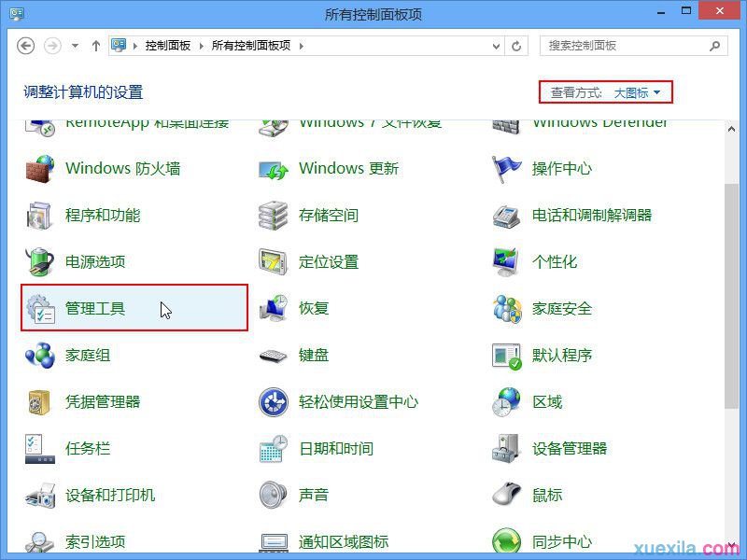747x560 pixels.
Task: Refresh the control panel view
Action: [516, 46]
